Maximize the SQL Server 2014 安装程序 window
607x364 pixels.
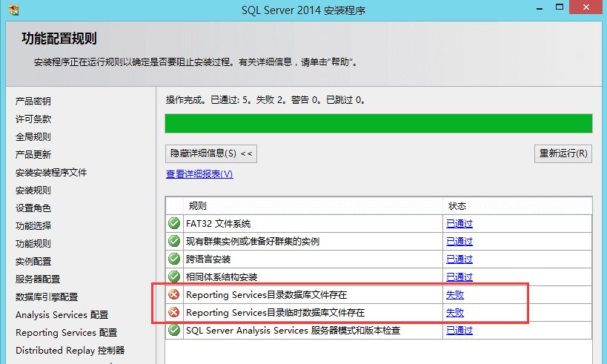click(x=560, y=7)
